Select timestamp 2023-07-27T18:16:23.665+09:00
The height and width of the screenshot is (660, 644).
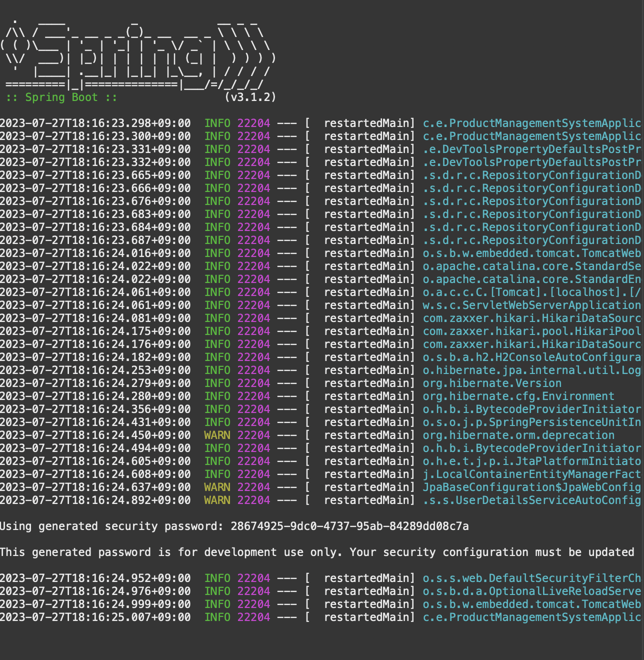[95, 175]
